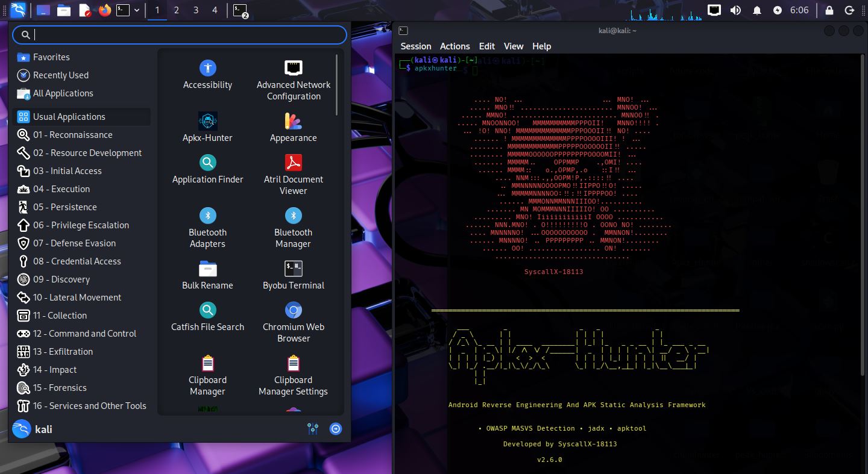Open Clipboard Manager
This screenshot has width=868, height=474.
point(207,375)
